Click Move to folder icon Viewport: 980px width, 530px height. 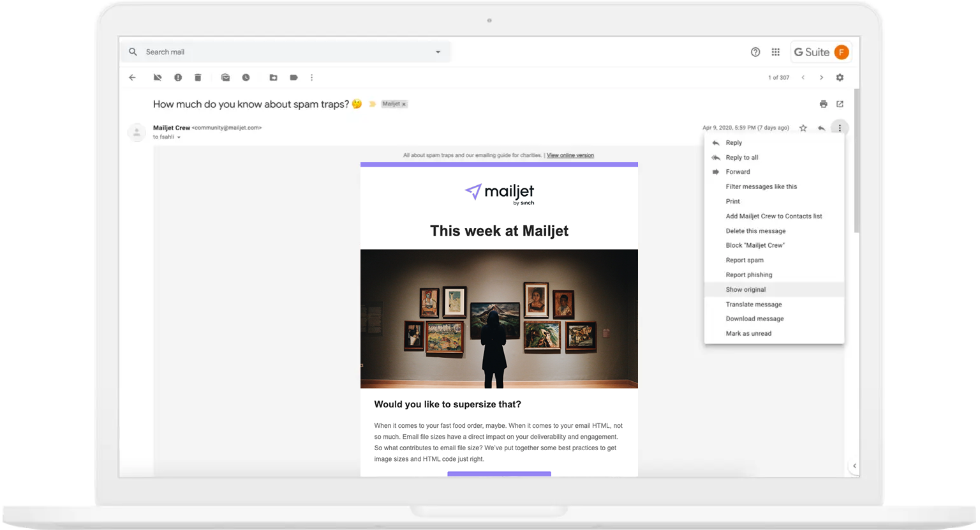click(x=273, y=77)
